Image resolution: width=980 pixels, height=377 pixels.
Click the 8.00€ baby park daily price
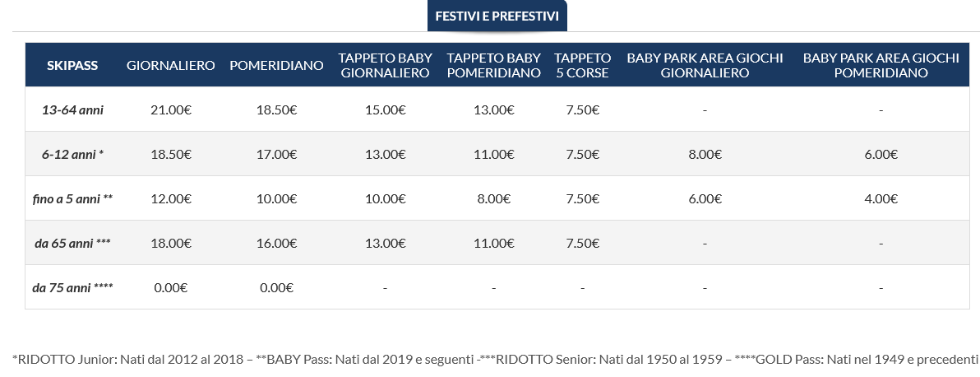tap(705, 154)
